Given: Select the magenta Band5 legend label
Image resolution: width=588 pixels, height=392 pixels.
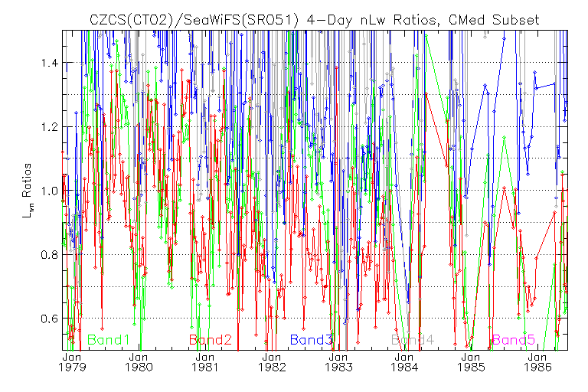Looking at the screenshot, I should click(x=514, y=340).
